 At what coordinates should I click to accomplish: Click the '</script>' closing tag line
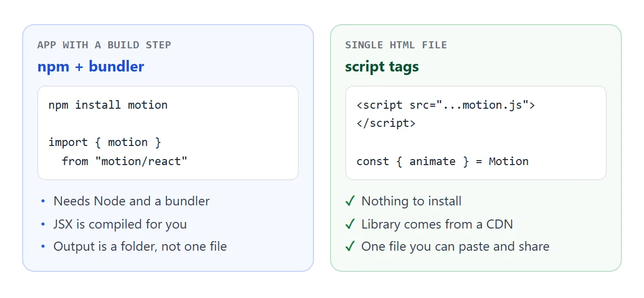(386, 123)
